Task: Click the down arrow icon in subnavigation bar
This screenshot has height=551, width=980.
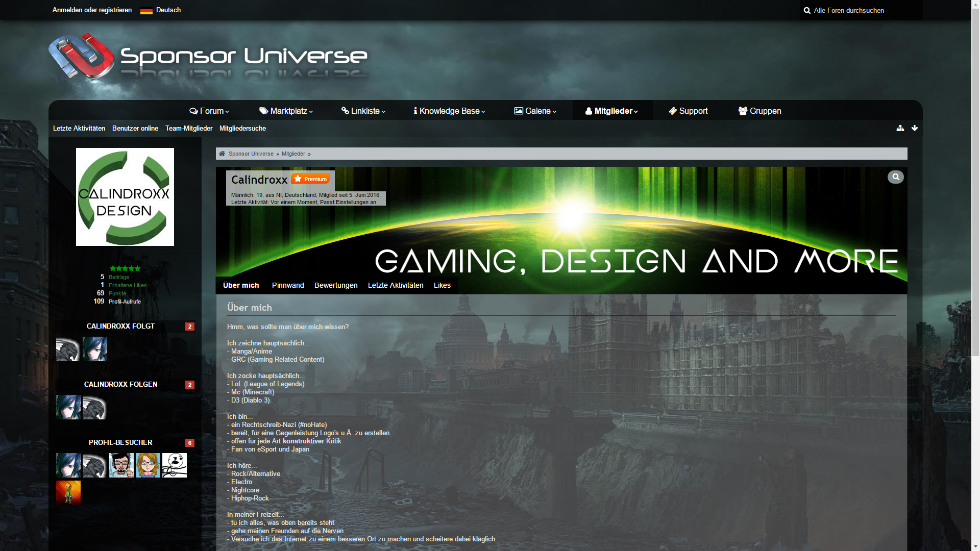Action: [x=914, y=128]
